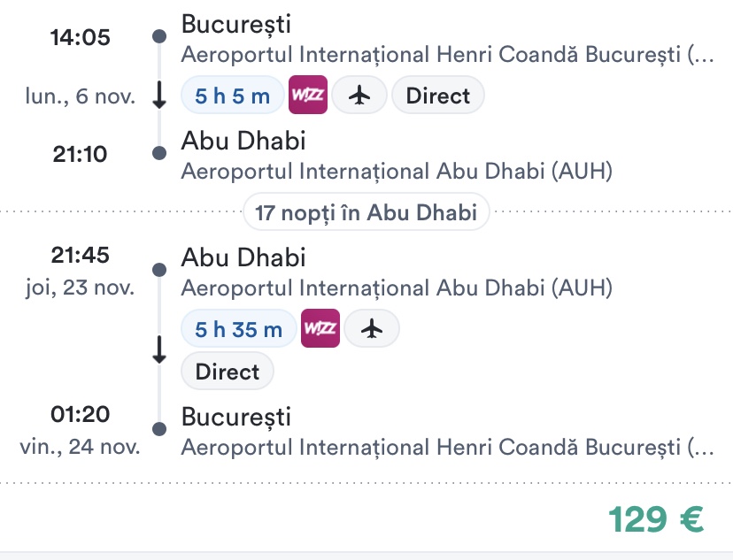Click the Abu Dhabi (AUH) arrival airport name
The image size is (733, 560).
click(397, 171)
